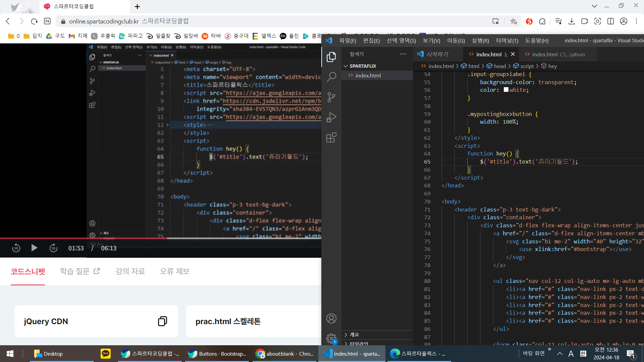The width and height of the screenshot is (644, 362).
Task: Click the explorer panel more actions ellipsis
Action: (x=403, y=54)
